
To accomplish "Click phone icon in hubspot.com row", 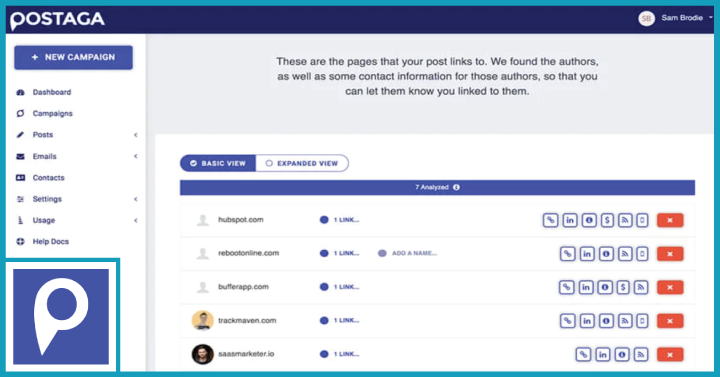I will (x=642, y=220).
